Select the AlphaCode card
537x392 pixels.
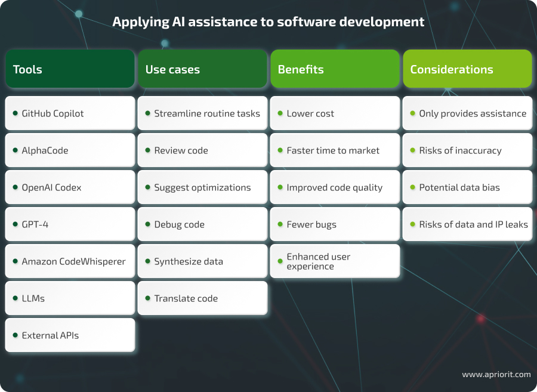(x=70, y=150)
